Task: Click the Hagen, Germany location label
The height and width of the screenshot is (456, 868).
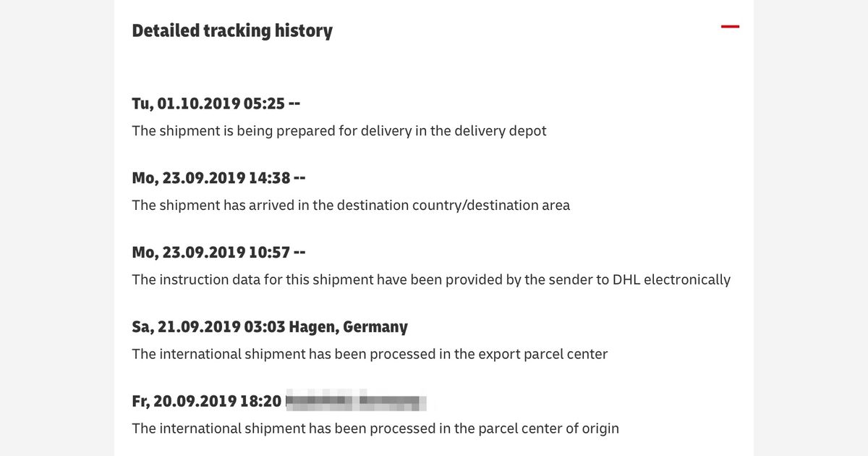Action: pos(349,327)
